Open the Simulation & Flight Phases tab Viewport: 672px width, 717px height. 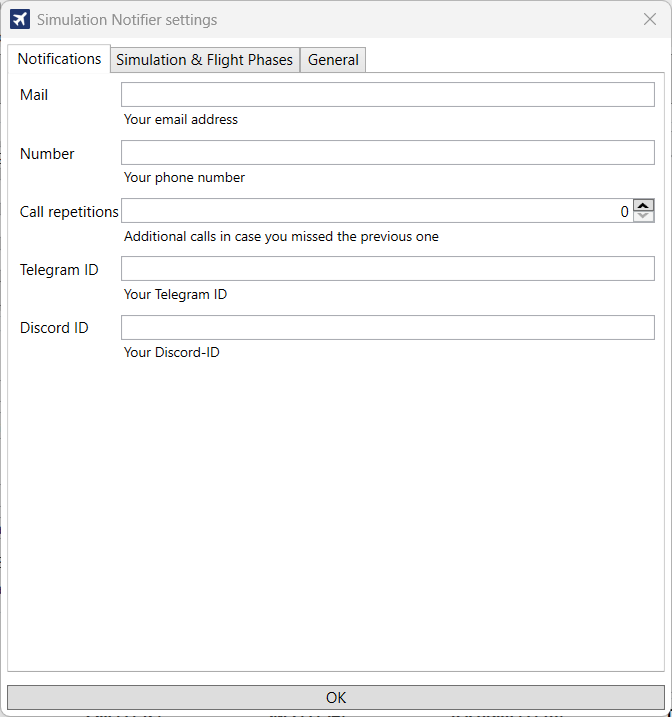[x=204, y=60]
